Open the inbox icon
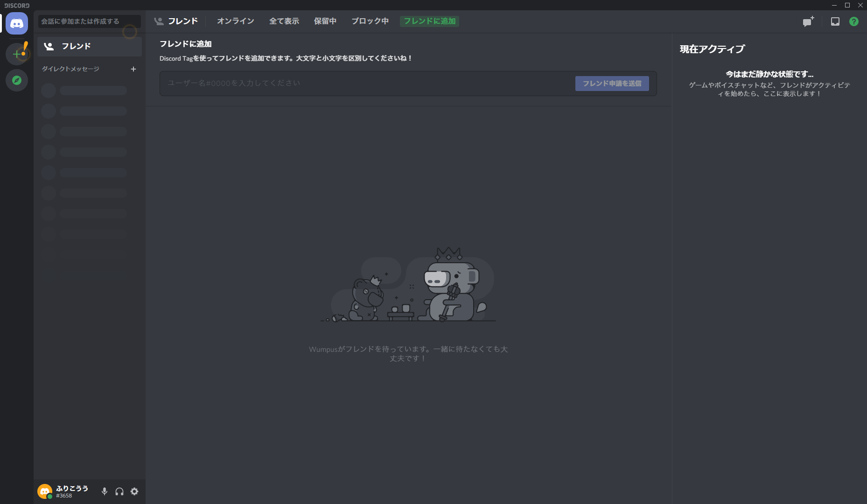The width and height of the screenshot is (867, 504). (x=835, y=21)
